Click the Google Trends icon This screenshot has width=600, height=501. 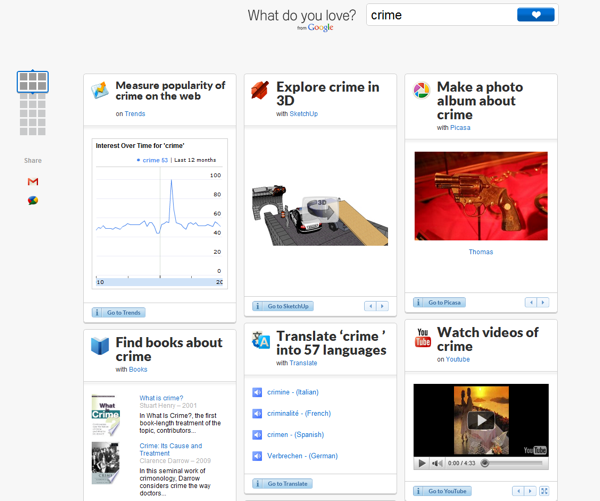[x=100, y=91]
